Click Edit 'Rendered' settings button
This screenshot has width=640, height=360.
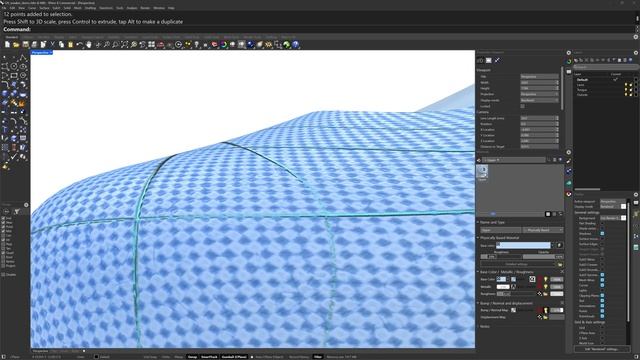(x=602, y=349)
